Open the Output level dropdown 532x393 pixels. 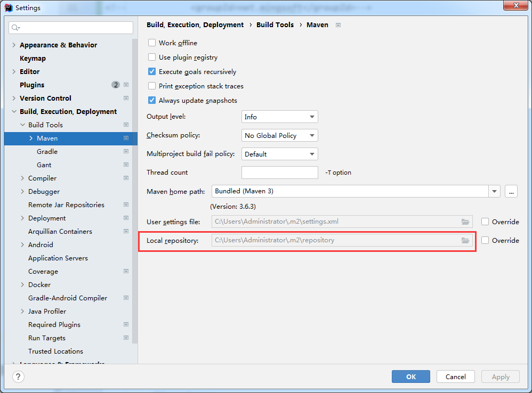click(279, 117)
